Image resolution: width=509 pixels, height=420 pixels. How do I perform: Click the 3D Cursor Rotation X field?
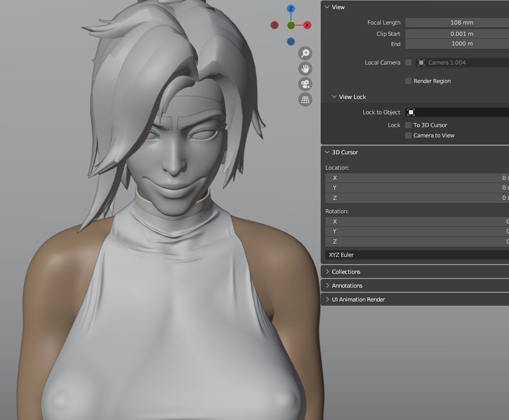(x=417, y=222)
